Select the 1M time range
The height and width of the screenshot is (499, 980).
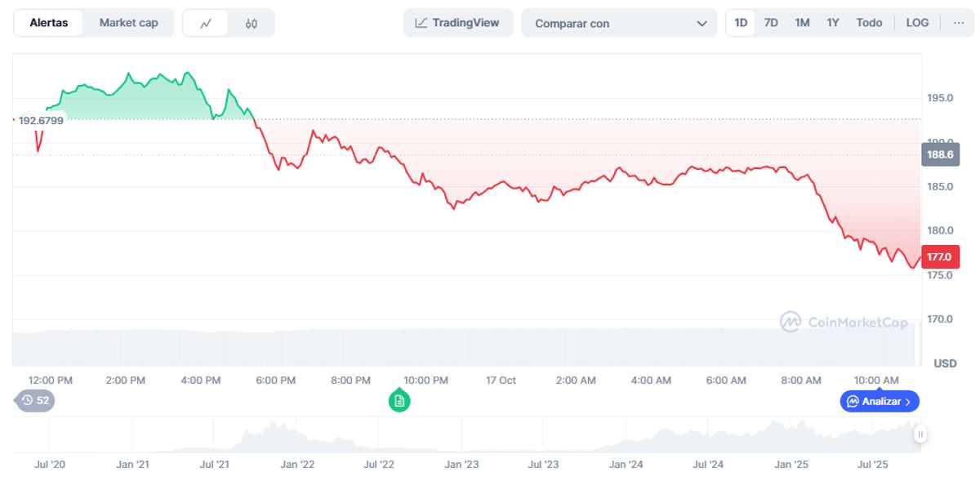(802, 23)
